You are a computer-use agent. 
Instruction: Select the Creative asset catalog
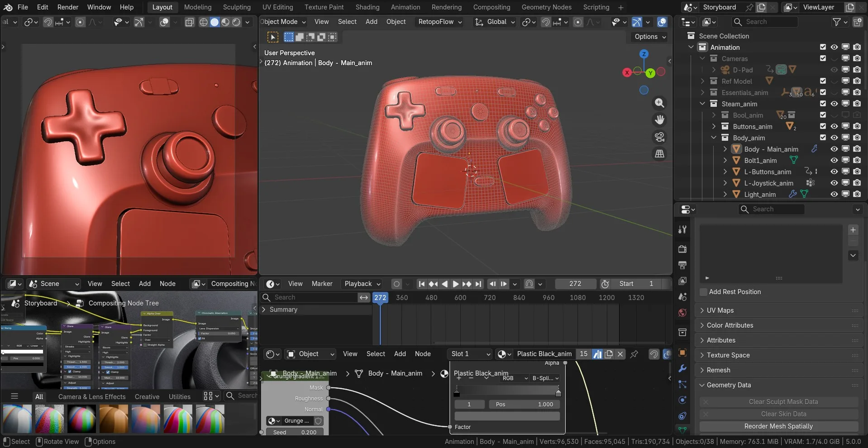147,397
